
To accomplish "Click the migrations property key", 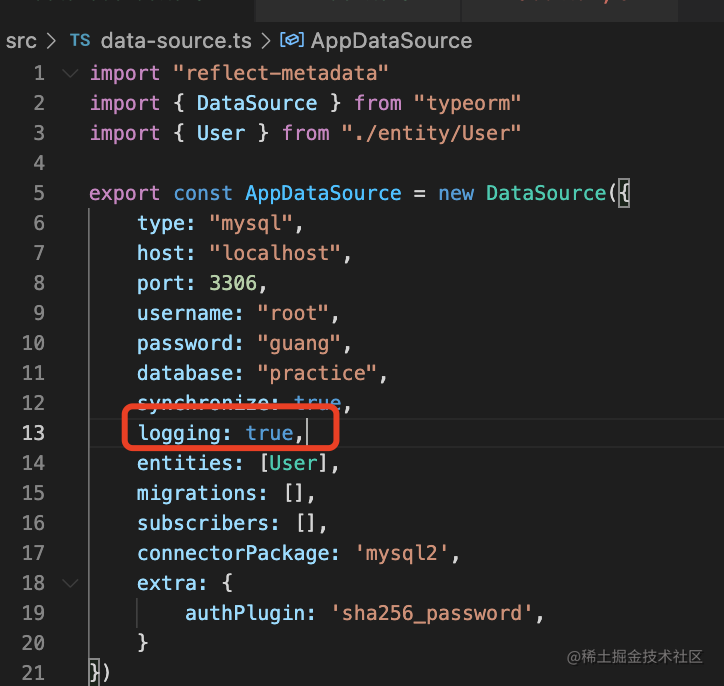I will [x=197, y=494].
